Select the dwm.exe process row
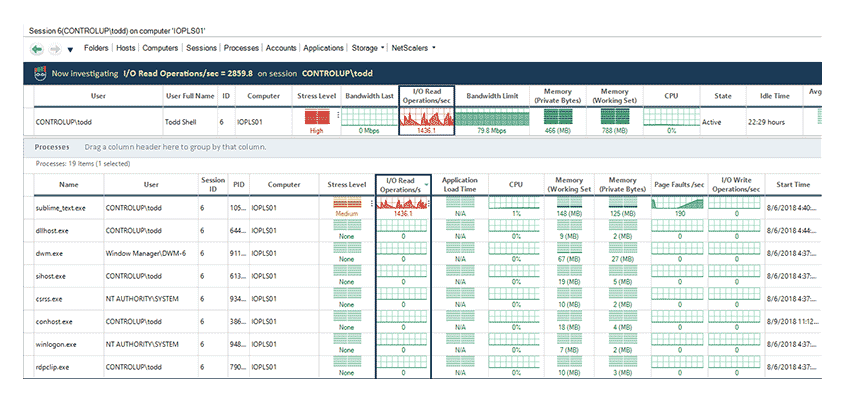845x399 pixels. pyautogui.click(x=422, y=253)
